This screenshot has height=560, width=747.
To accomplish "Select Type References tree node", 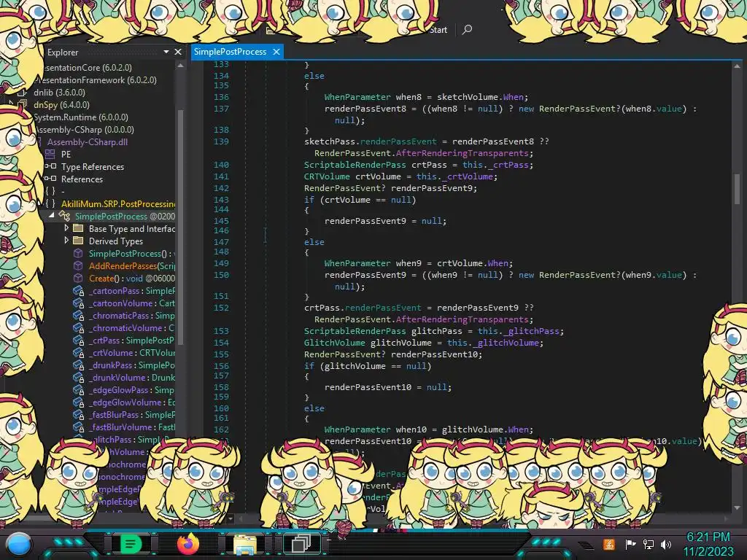I will pyautogui.click(x=93, y=167).
